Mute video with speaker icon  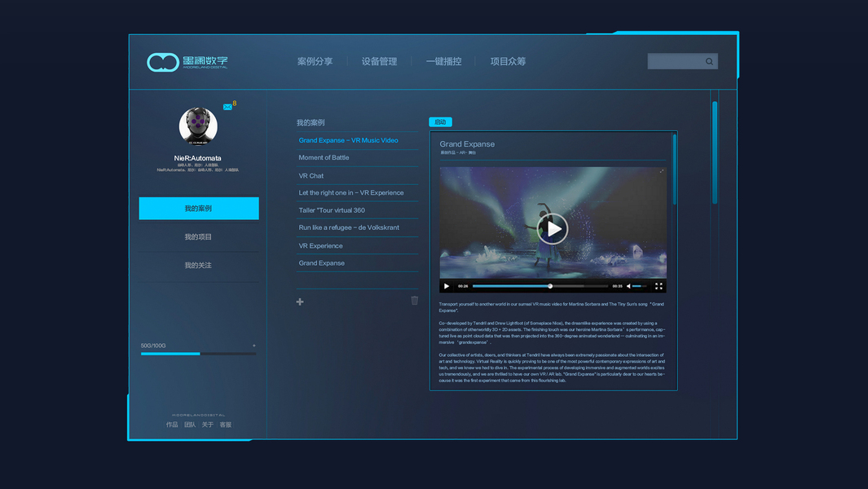pyautogui.click(x=628, y=286)
